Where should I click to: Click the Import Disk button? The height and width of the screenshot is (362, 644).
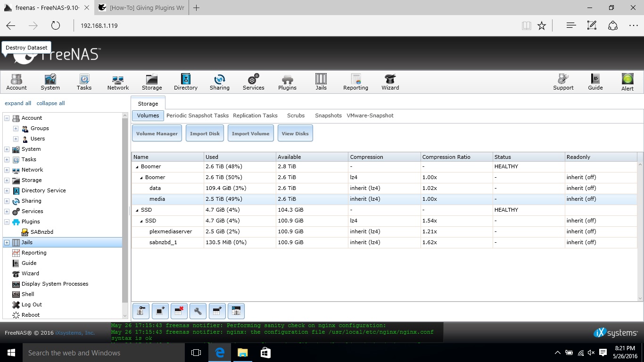tap(205, 133)
